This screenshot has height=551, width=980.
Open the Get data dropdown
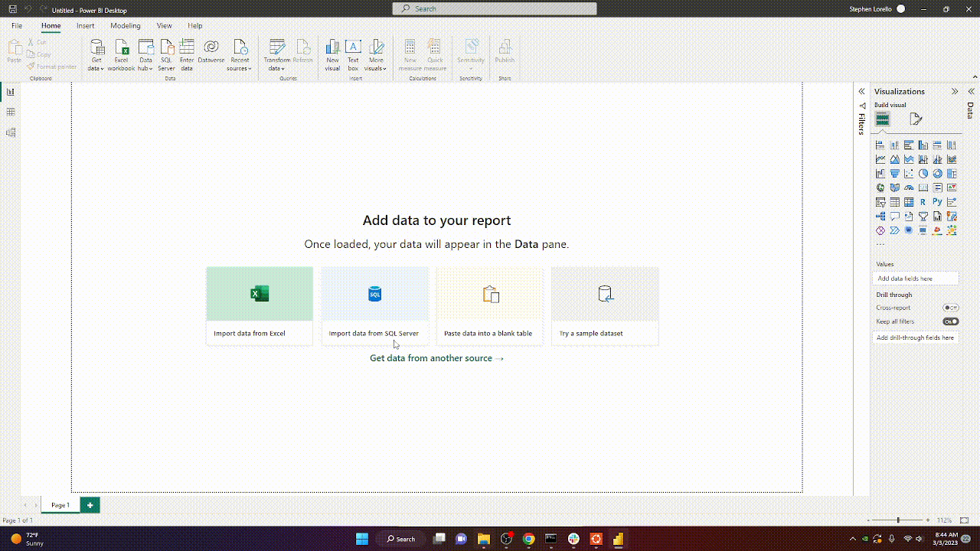point(96,55)
